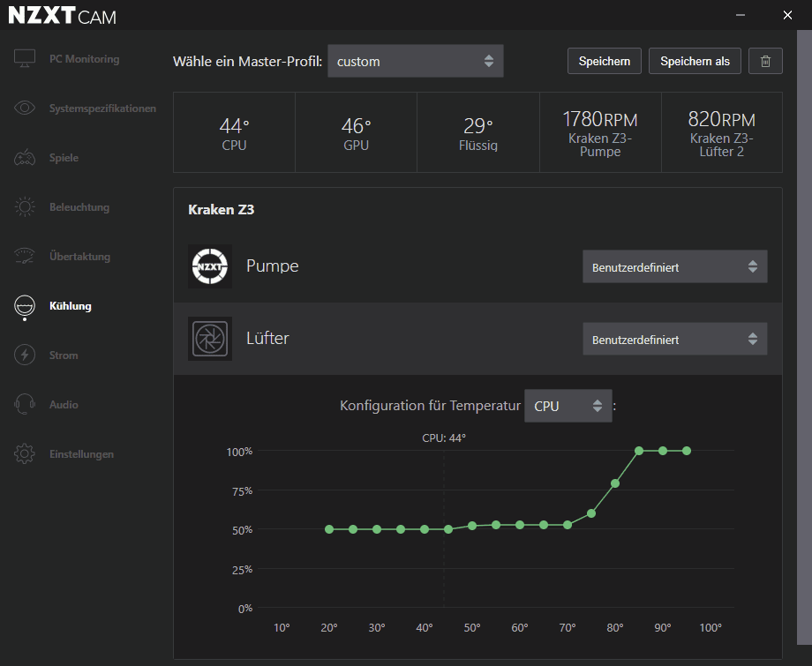This screenshot has width=812, height=666.
Task: Click the Strom lightning icon
Action: tap(25, 355)
